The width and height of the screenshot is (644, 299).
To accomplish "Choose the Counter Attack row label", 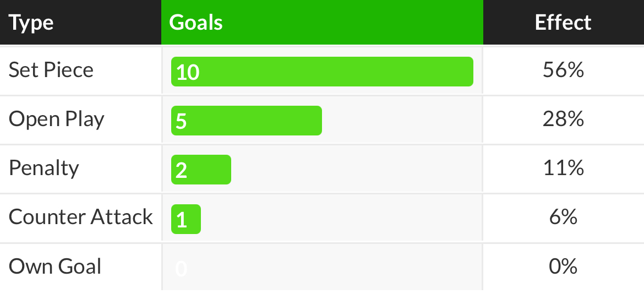I will pos(81,217).
